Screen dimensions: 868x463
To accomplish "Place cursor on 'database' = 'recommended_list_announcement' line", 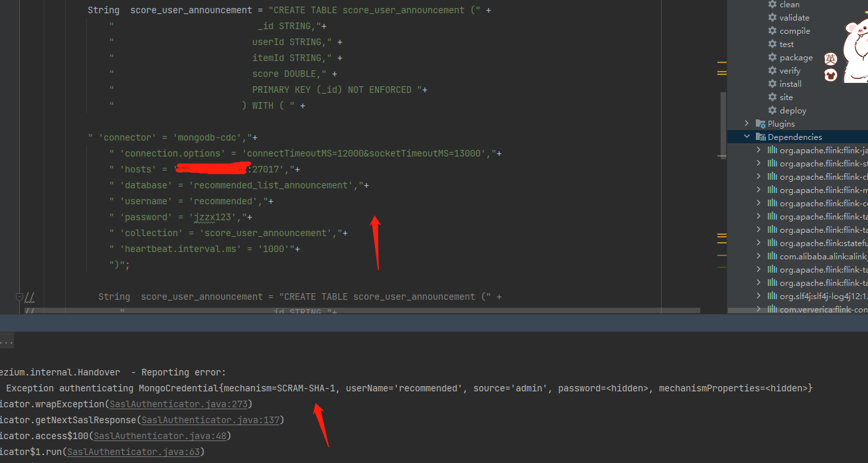I will [x=239, y=185].
